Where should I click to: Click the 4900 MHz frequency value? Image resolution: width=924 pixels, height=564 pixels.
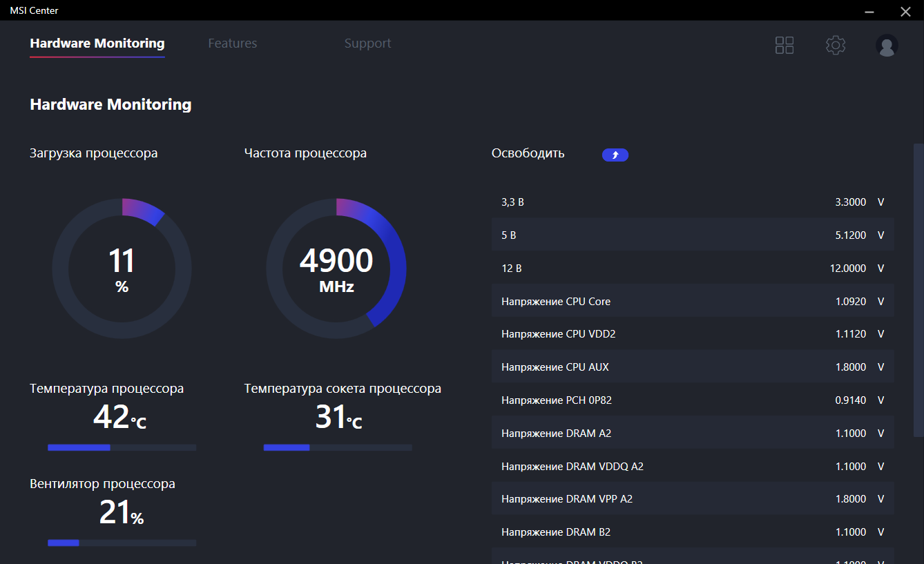(x=336, y=269)
